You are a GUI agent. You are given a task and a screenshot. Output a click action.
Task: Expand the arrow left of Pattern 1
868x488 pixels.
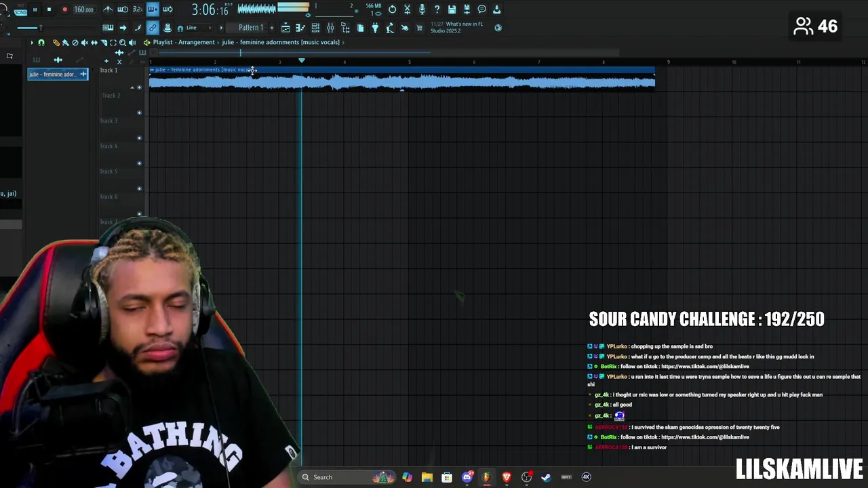(x=221, y=28)
